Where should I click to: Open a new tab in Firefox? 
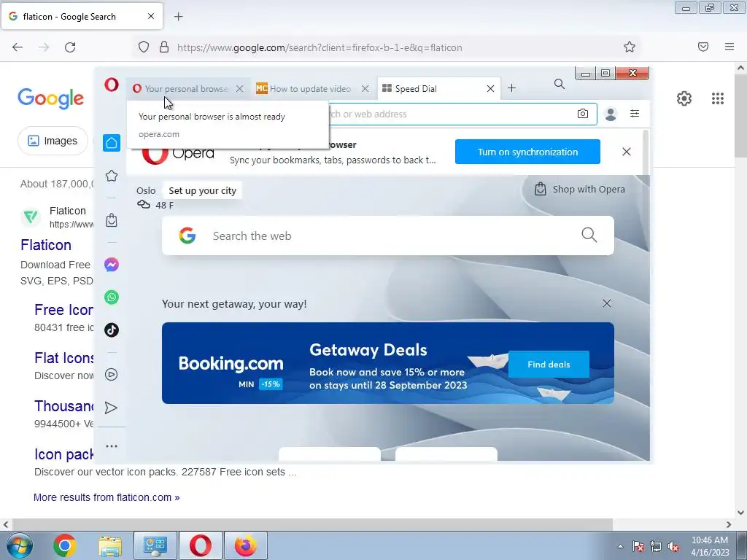point(178,17)
